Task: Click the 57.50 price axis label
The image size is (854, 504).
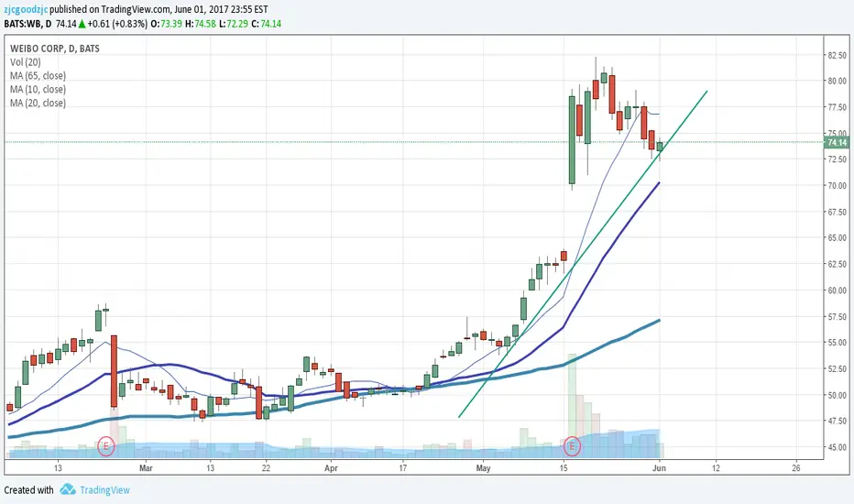Action: pos(838,316)
